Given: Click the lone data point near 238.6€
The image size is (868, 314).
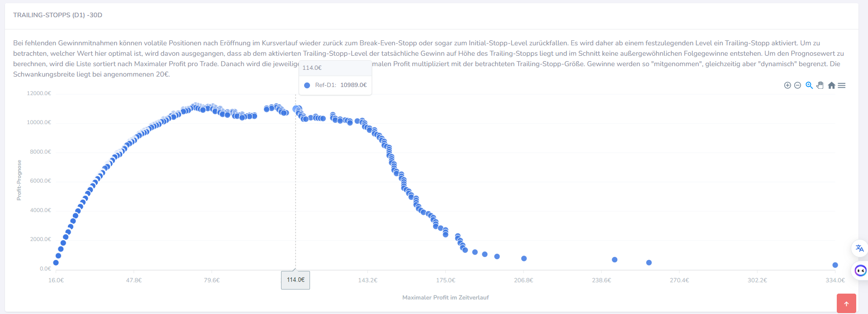Looking at the screenshot, I should [x=615, y=260].
